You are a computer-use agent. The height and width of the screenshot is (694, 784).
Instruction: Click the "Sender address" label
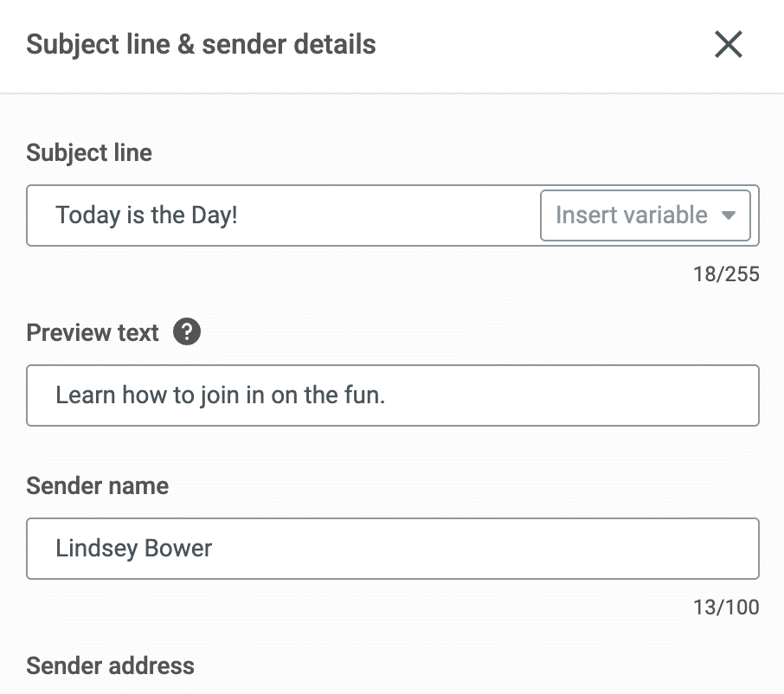point(110,665)
